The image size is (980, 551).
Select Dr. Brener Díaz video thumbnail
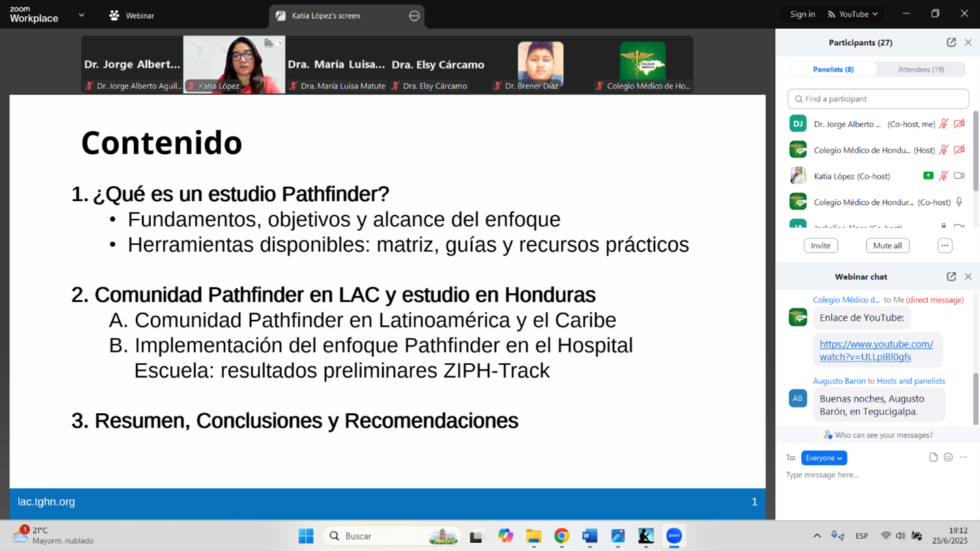[540, 64]
